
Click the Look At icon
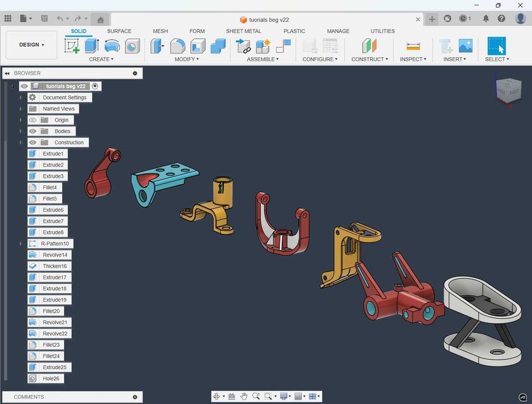pyautogui.click(x=232, y=396)
